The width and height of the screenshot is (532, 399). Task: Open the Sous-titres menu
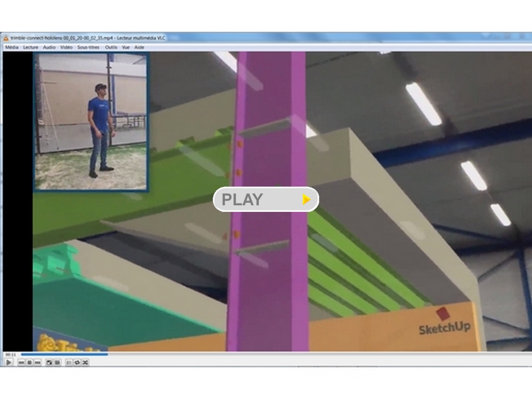pos(88,48)
